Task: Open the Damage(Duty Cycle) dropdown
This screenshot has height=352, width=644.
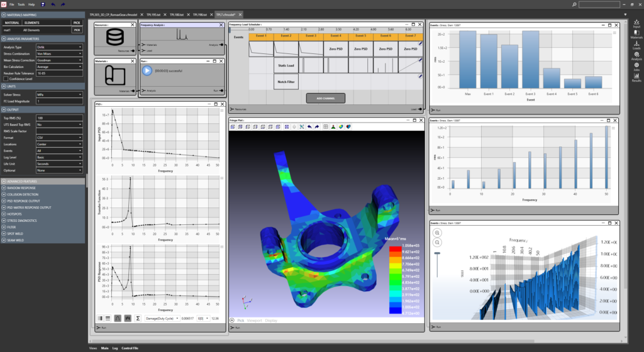Action: (162, 318)
